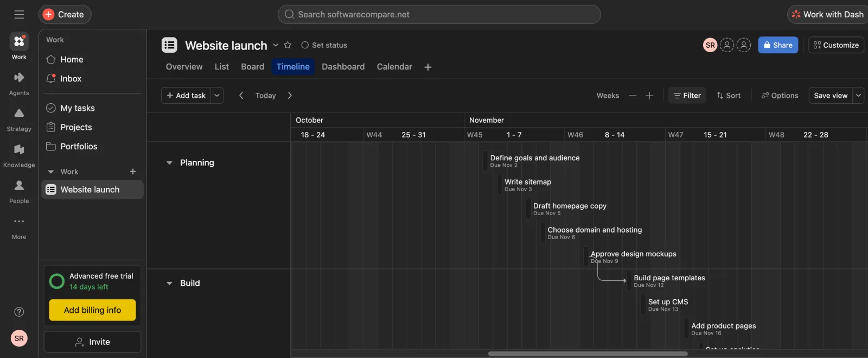Add a new view tab with plus
This screenshot has width=868, height=358.
click(428, 67)
